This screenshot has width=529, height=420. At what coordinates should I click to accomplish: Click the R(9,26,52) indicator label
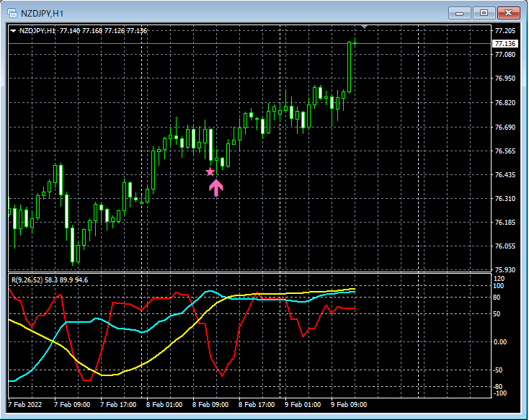coord(50,280)
